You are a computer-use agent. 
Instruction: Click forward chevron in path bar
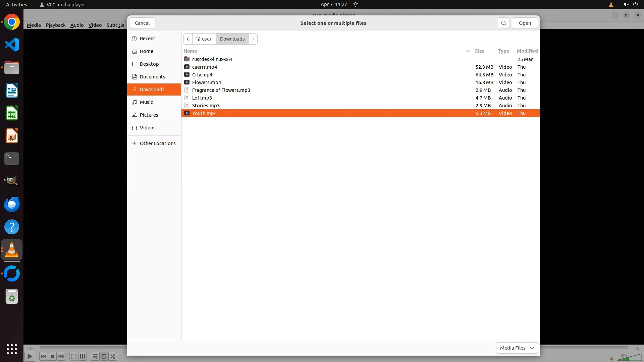[253, 39]
